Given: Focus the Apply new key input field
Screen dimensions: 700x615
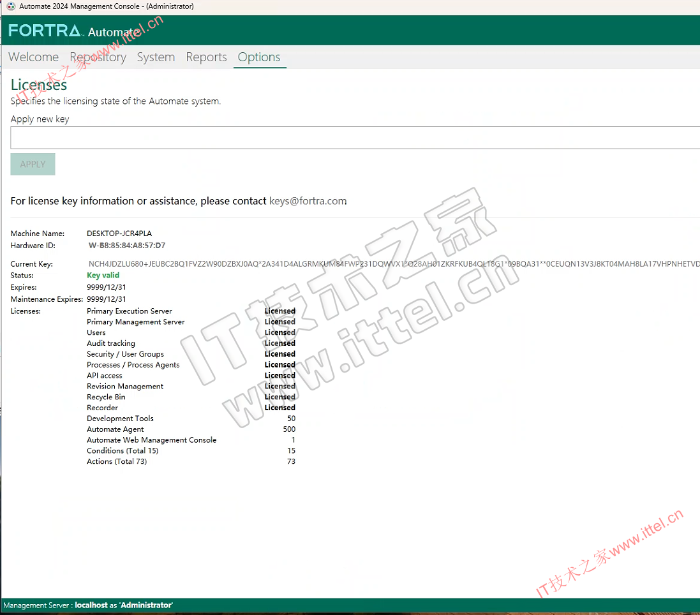Looking at the screenshot, I should click(355, 137).
